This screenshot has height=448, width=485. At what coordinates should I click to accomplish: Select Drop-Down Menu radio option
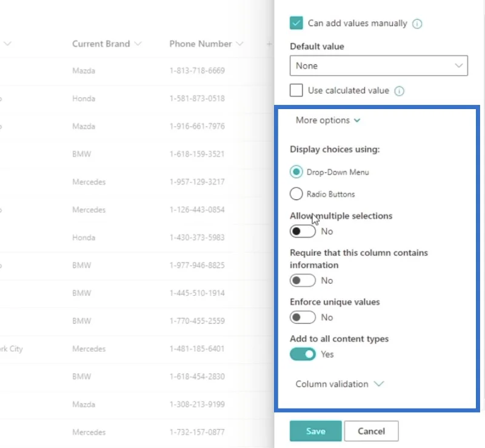[x=296, y=172]
